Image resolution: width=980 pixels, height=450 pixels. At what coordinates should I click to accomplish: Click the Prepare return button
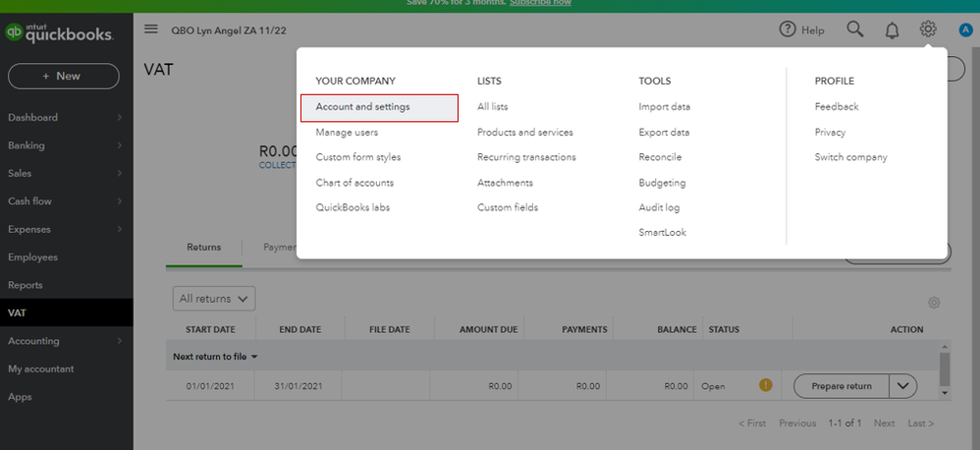coord(842,386)
